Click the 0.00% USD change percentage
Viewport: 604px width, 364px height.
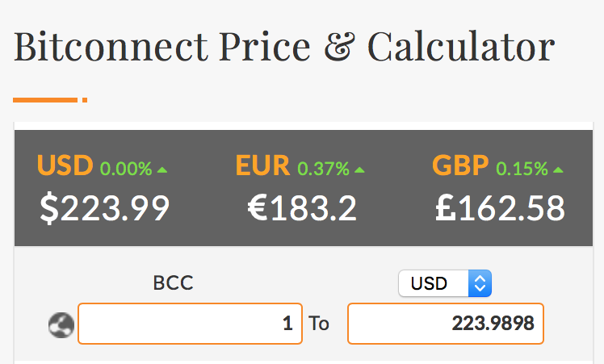126,169
